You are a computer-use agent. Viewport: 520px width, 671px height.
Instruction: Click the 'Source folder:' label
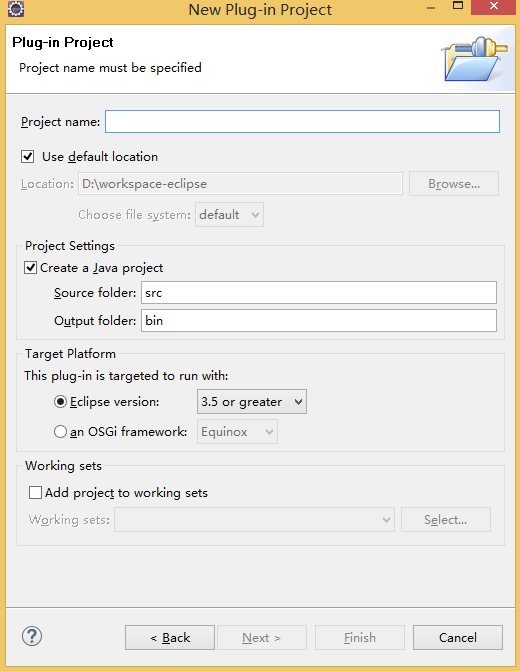95,293
